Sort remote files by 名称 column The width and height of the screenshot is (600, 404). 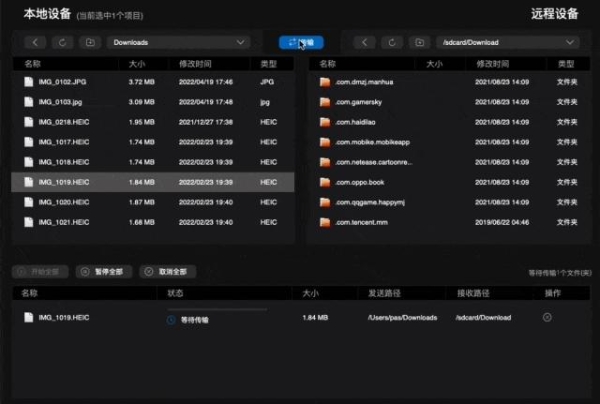(328, 64)
